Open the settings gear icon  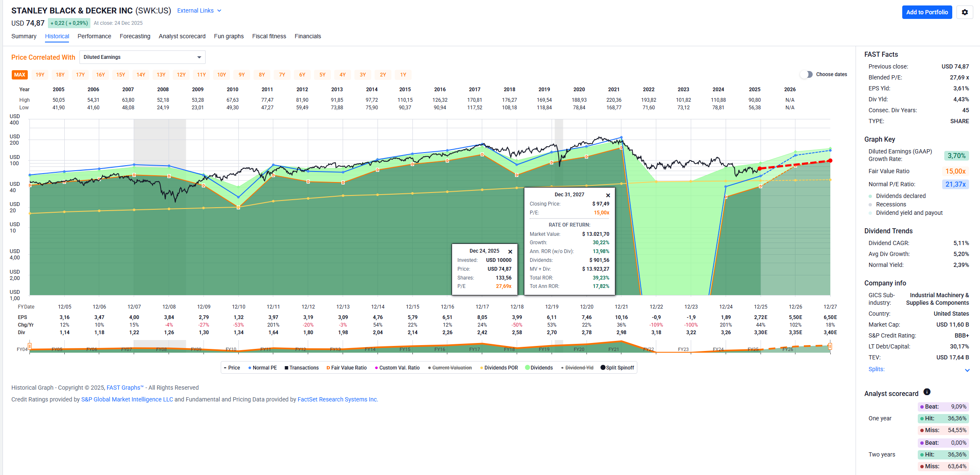tap(964, 12)
